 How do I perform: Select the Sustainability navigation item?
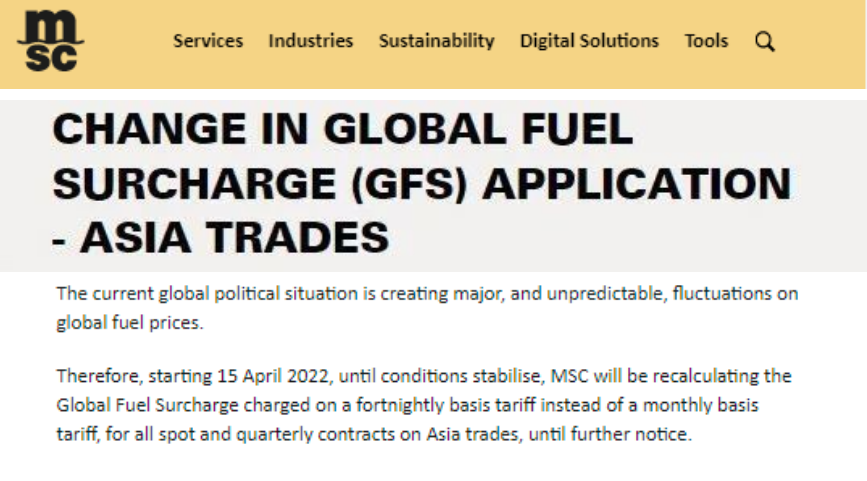tap(436, 41)
